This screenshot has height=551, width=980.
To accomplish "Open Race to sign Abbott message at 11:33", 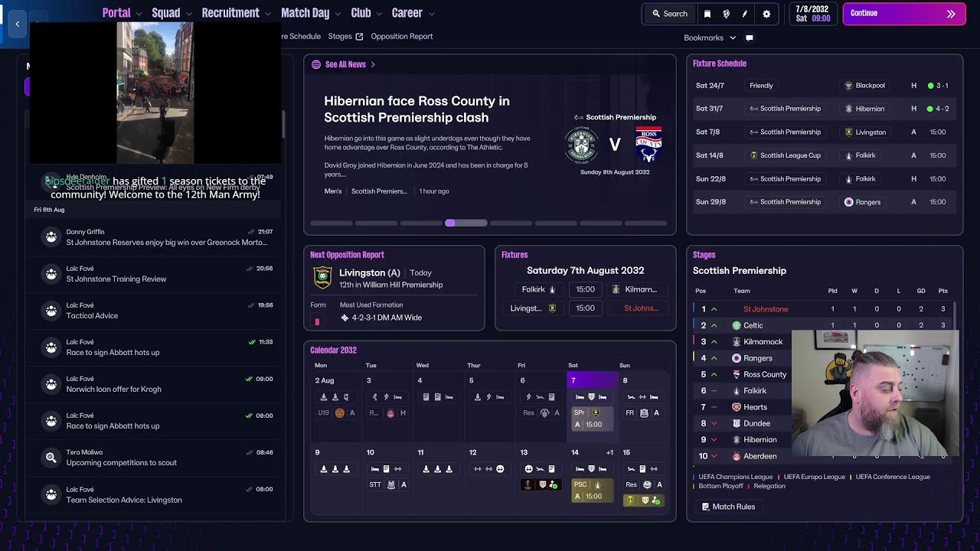I will [x=155, y=347].
